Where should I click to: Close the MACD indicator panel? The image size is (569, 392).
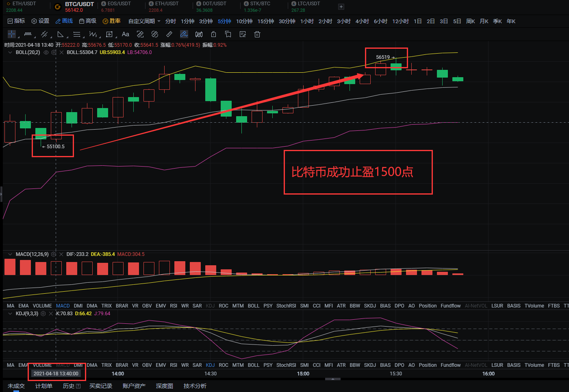pyautogui.click(x=61, y=254)
